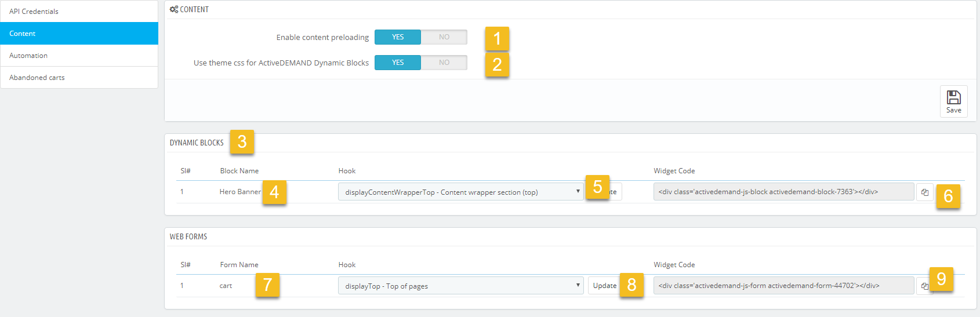The image size is (980, 317).
Task: Click the Form Name column header
Action: click(239, 265)
